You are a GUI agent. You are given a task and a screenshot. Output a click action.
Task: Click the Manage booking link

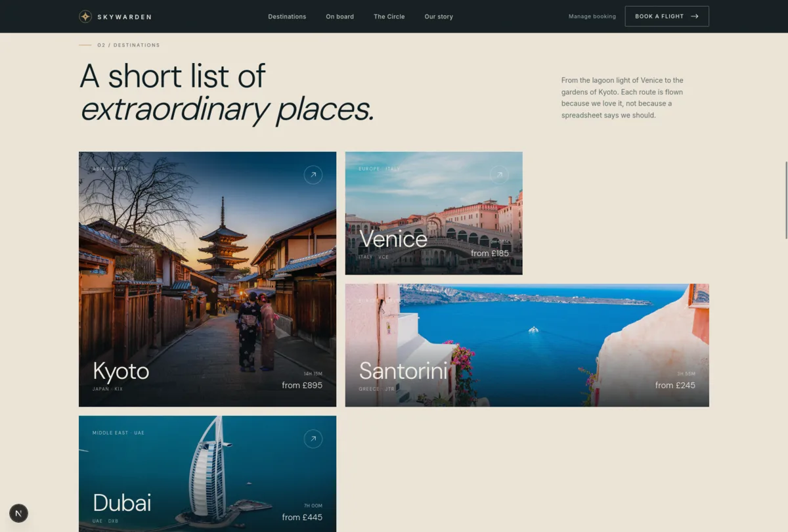(592, 16)
